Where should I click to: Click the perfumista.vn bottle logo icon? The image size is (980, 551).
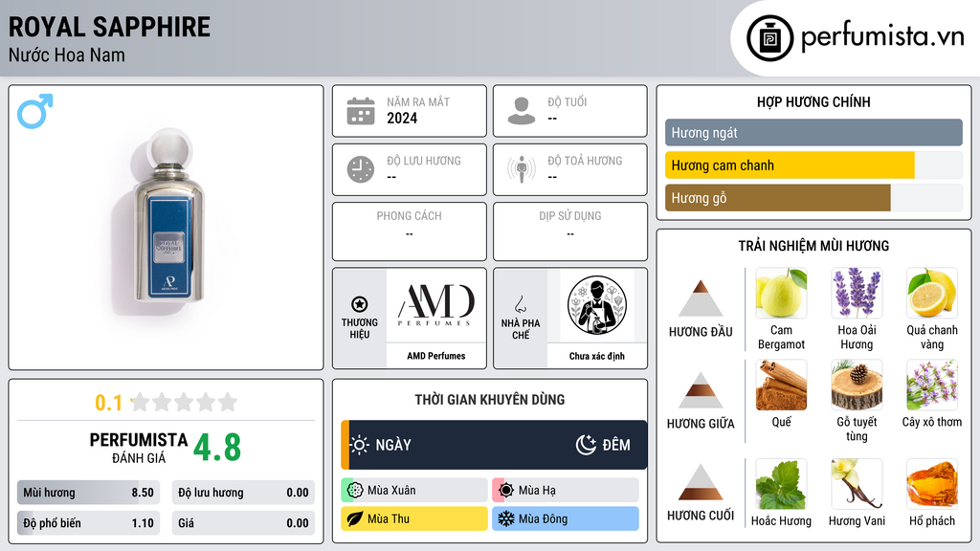point(769,38)
